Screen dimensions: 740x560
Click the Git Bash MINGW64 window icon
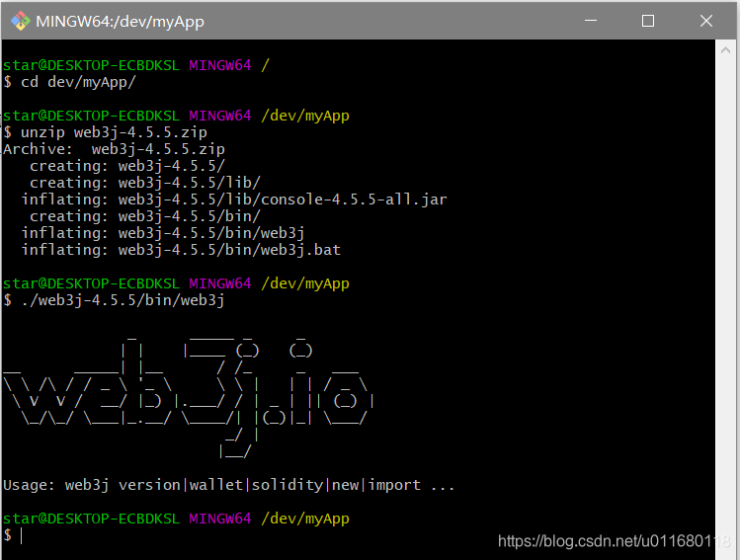pyautogui.click(x=21, y=21)
